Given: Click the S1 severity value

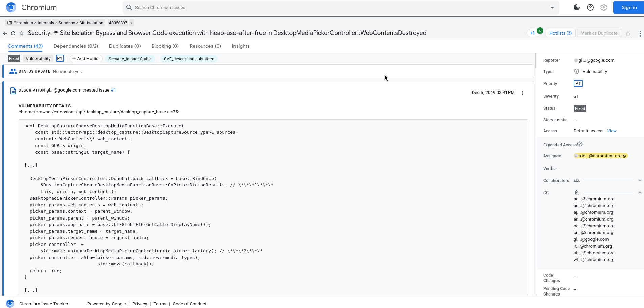Looking at the screenshot, I should click(x=576, y=96).
